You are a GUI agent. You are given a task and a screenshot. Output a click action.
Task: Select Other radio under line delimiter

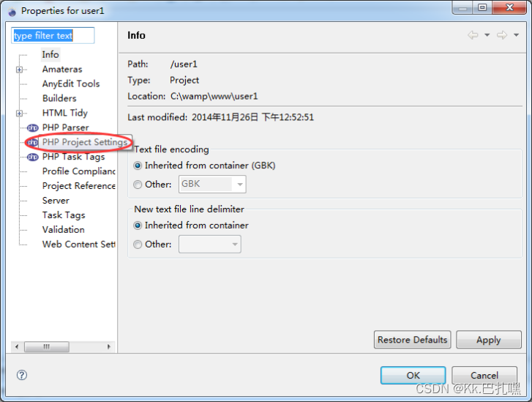[138, 245]
